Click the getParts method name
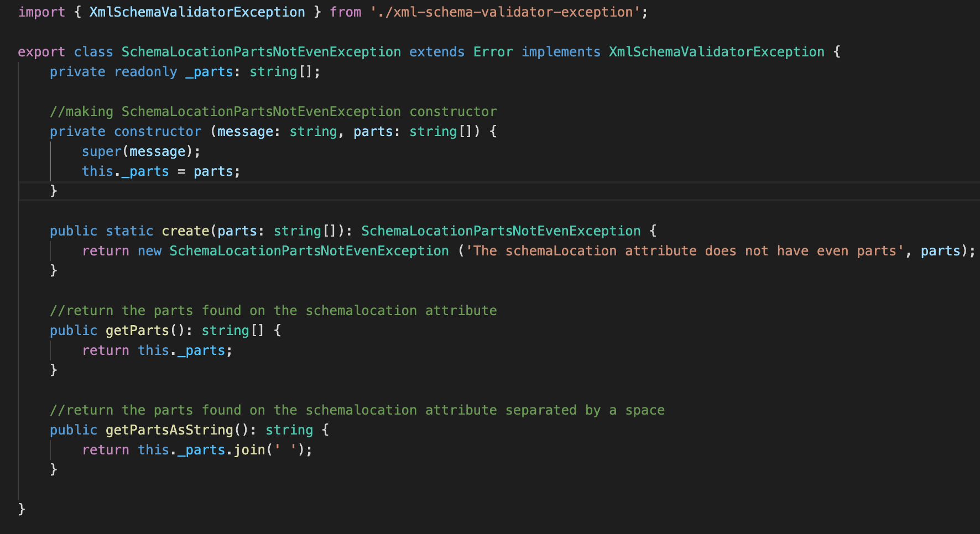The height and width of the screenshot is (534, 980). (137, 330)
